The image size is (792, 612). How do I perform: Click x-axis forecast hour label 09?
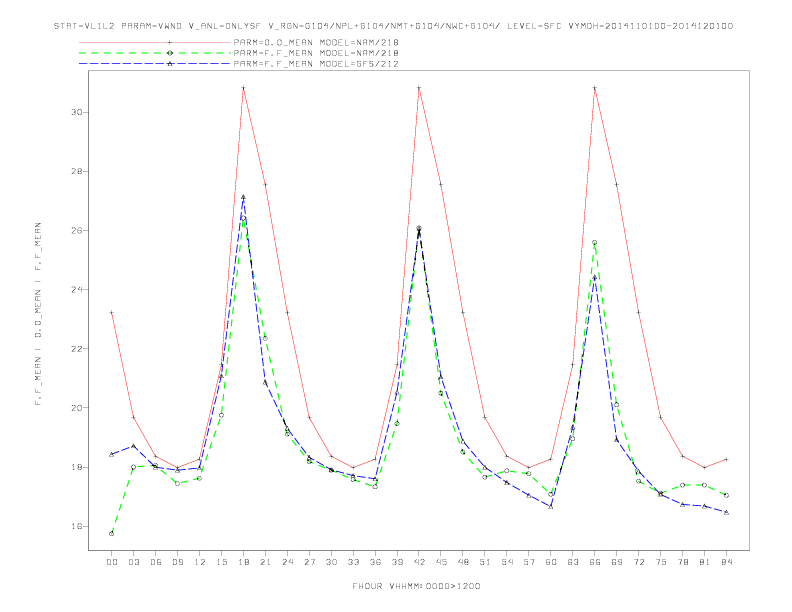click(177, 562)
